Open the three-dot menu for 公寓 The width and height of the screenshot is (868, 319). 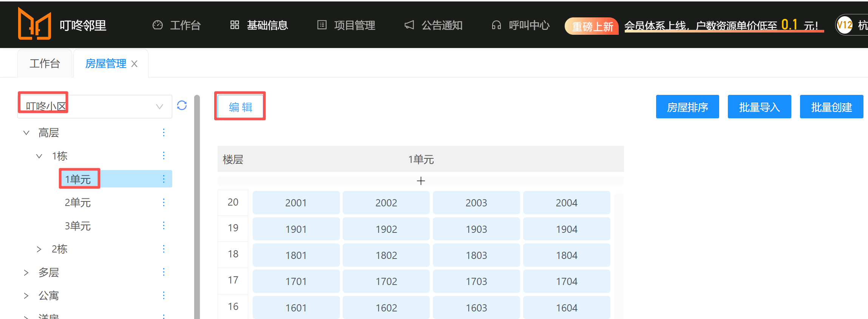click(x=164, y=296)
